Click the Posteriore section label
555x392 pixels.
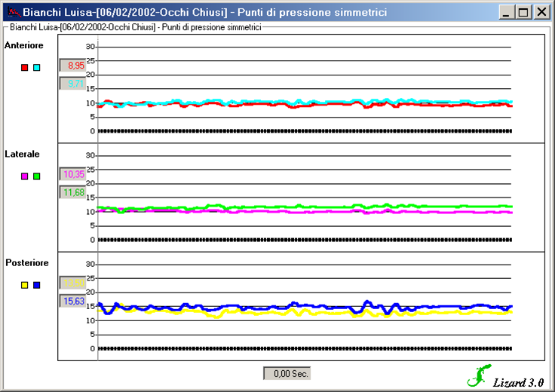(x=26, y=263)
